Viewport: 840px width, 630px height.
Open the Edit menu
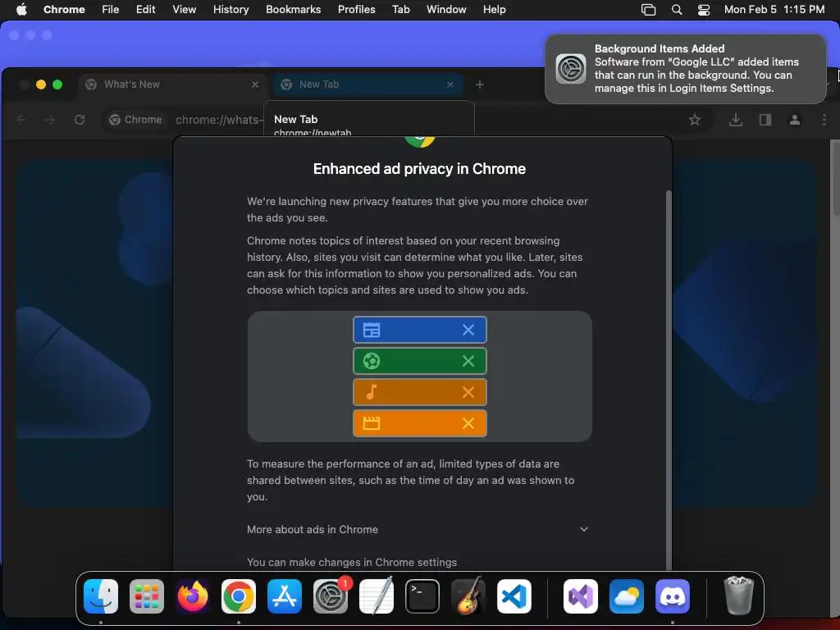pos(146,10)
